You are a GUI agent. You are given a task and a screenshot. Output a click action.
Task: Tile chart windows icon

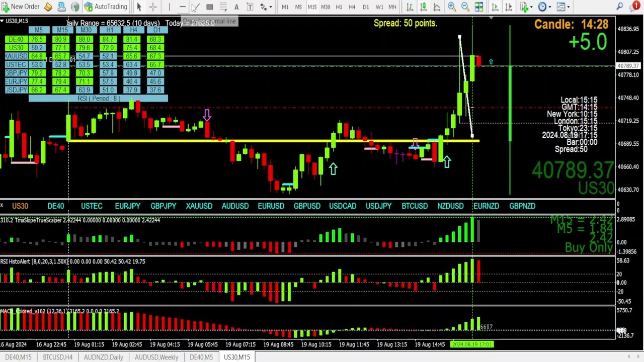point(479,7)
